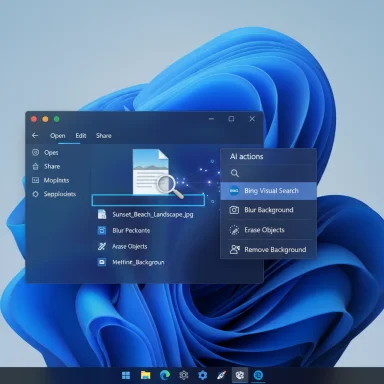Click the Arase Objects row icon
This screenshot has width=384, height=384.
pos(102,246)
